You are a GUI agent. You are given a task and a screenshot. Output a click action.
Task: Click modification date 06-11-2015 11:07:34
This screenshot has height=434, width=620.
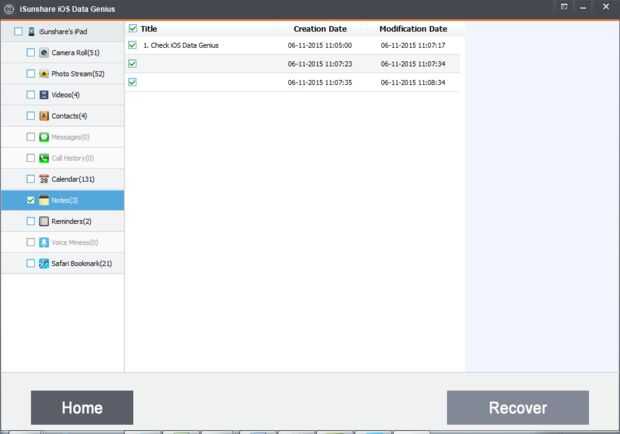tap(413, 64)
